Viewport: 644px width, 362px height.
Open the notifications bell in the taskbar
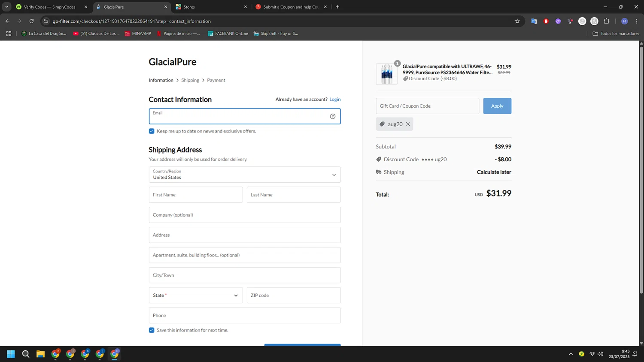635,354
